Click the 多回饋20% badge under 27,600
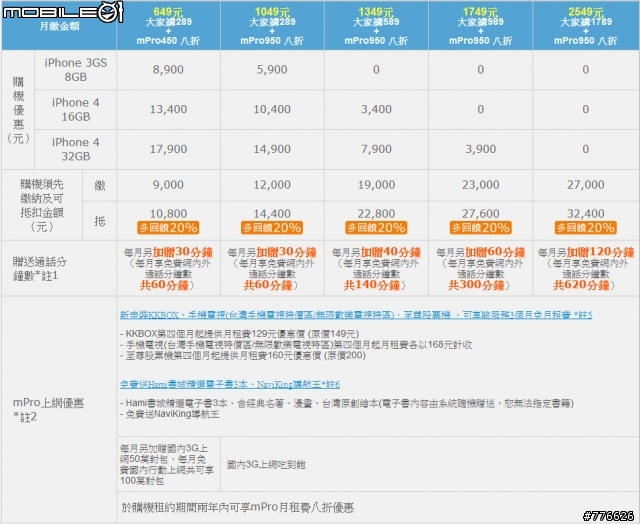 coord(480,228)
